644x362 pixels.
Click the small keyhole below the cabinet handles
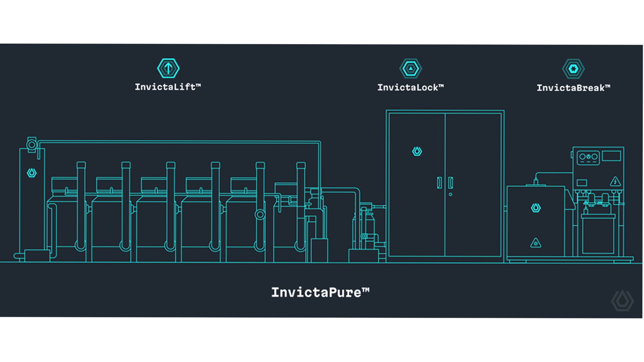pyautogui.click(x=450, y=194)
